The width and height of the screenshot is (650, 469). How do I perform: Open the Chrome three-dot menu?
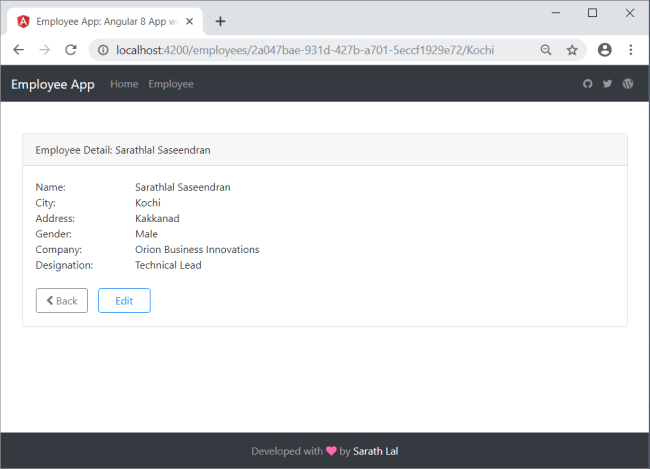631,50
